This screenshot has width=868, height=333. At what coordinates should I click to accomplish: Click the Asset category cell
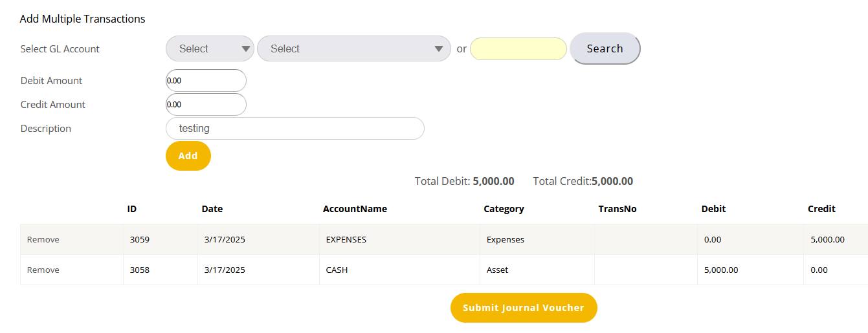[x=497, y=270]
